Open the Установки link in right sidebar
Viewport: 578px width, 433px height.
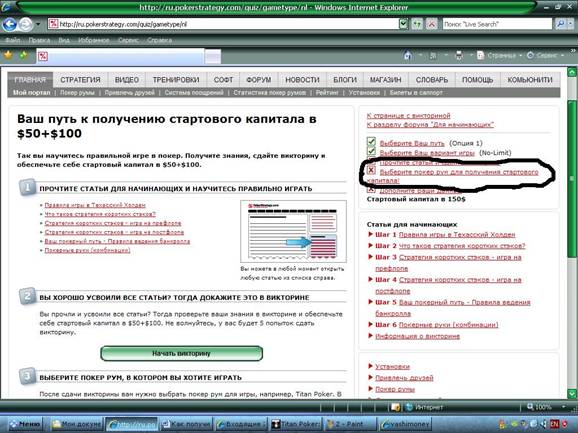[x=392, y=366]
